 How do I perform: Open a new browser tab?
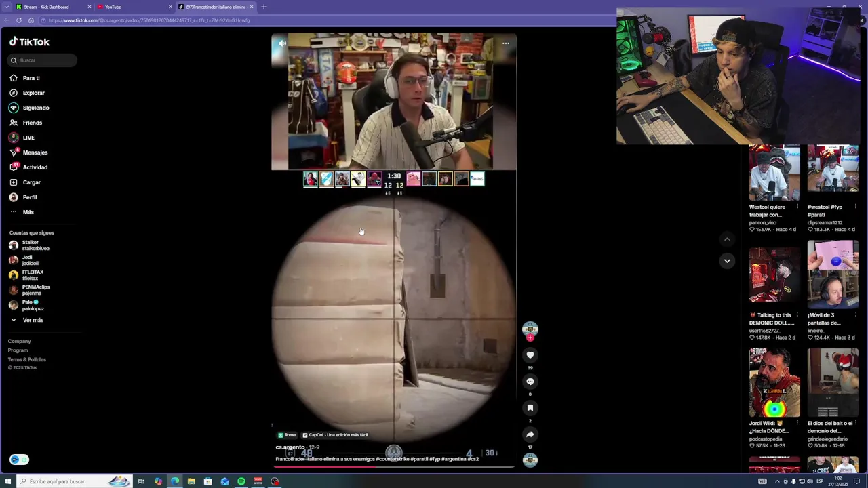263,7
